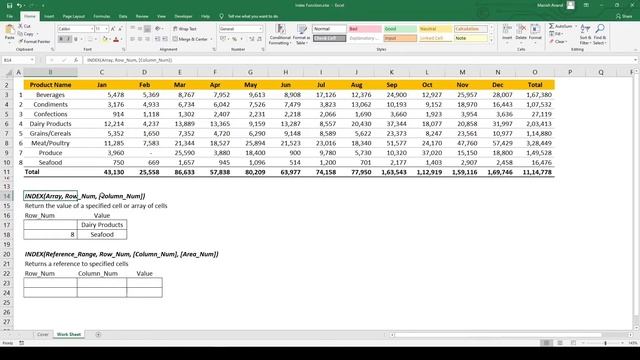
Task: Apply the red font color
Action: point(116,39)
